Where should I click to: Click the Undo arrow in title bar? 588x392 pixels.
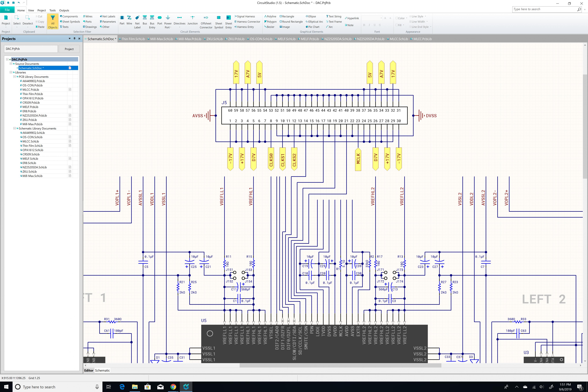click(x=19, y=3)
